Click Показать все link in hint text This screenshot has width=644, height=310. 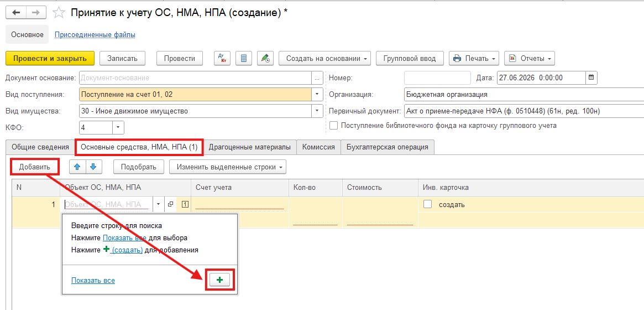coord(124,237)
